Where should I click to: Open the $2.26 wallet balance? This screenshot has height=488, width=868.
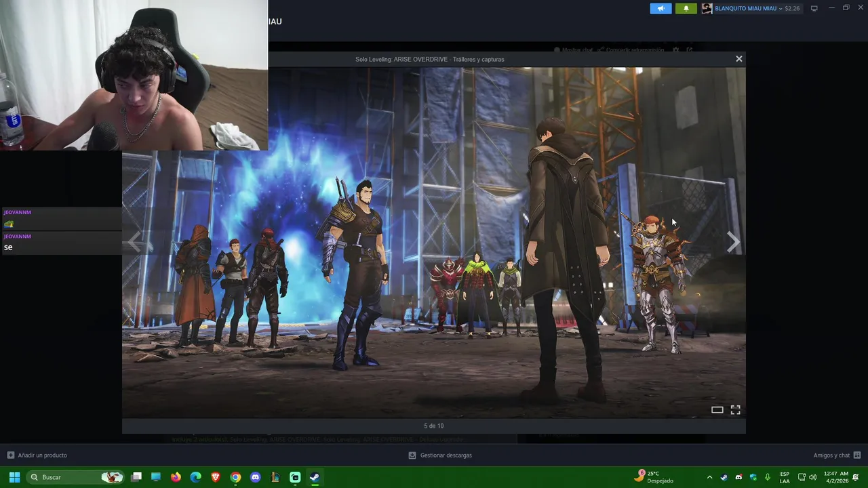click(792, 8)
